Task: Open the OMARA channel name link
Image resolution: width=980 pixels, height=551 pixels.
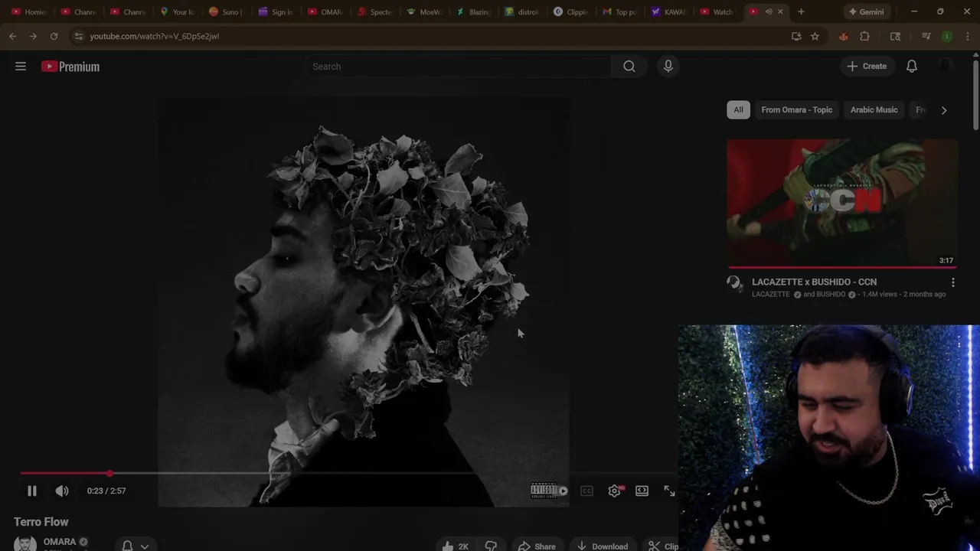Action: click(60, 542)
